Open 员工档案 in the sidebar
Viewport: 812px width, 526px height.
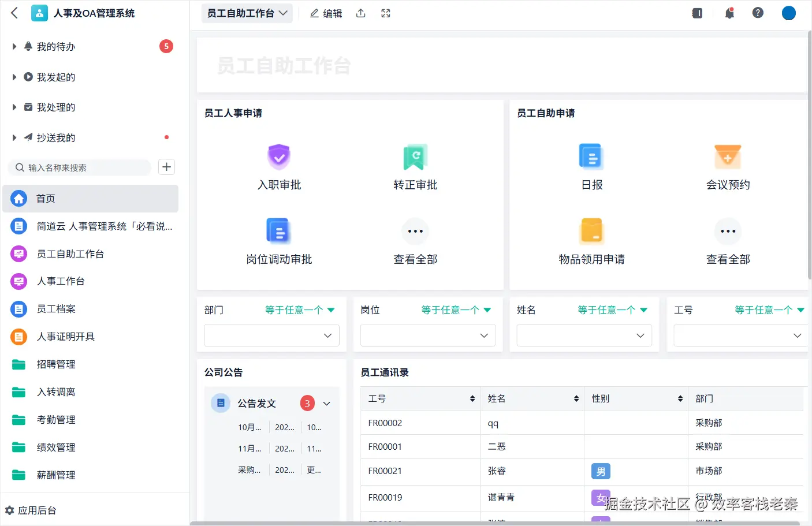coord(91,309)
